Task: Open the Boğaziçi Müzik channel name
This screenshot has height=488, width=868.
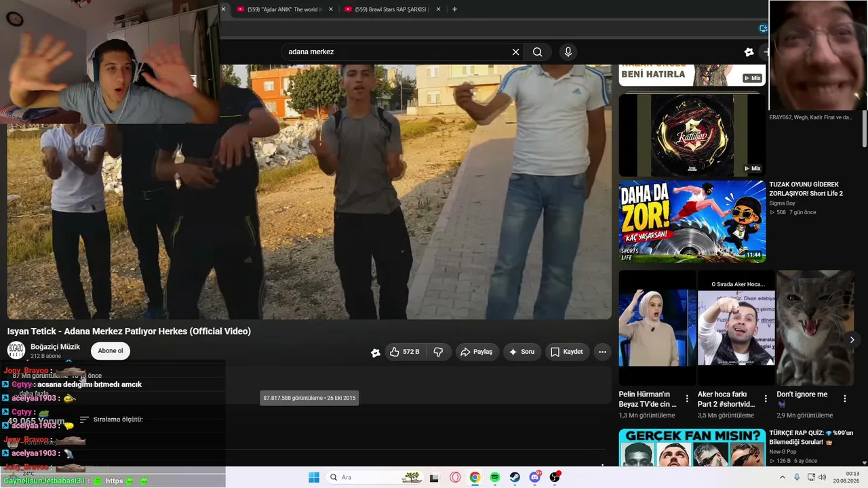Action: (x=55, y=346)
